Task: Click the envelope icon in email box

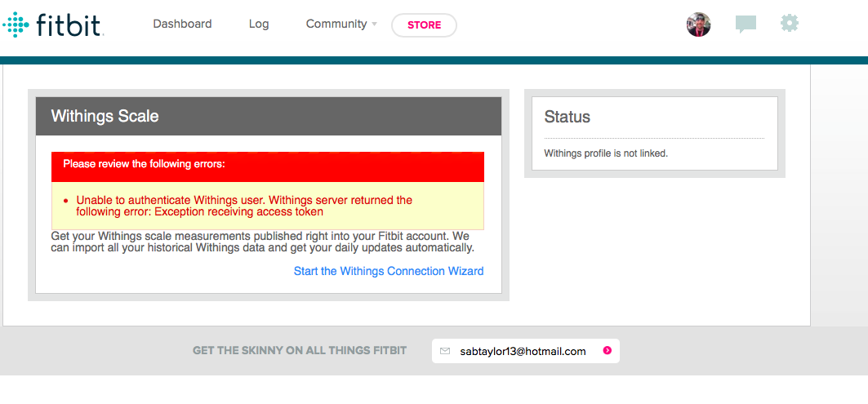Action: pyautogui.click(x=445, y=351)
